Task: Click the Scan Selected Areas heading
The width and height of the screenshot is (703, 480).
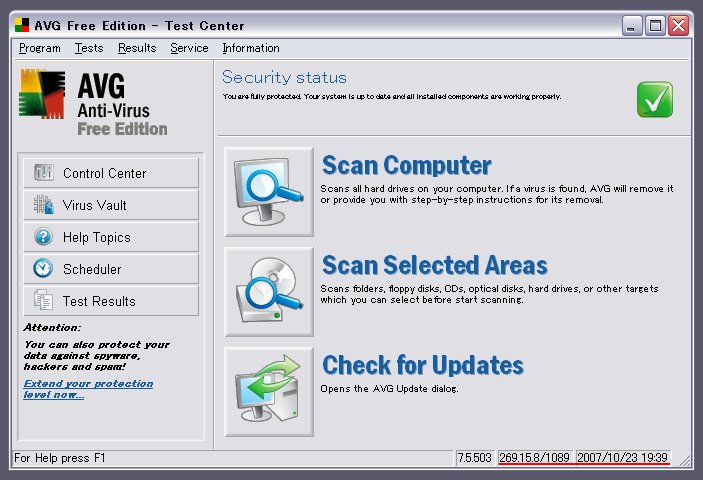Action: 434,265
